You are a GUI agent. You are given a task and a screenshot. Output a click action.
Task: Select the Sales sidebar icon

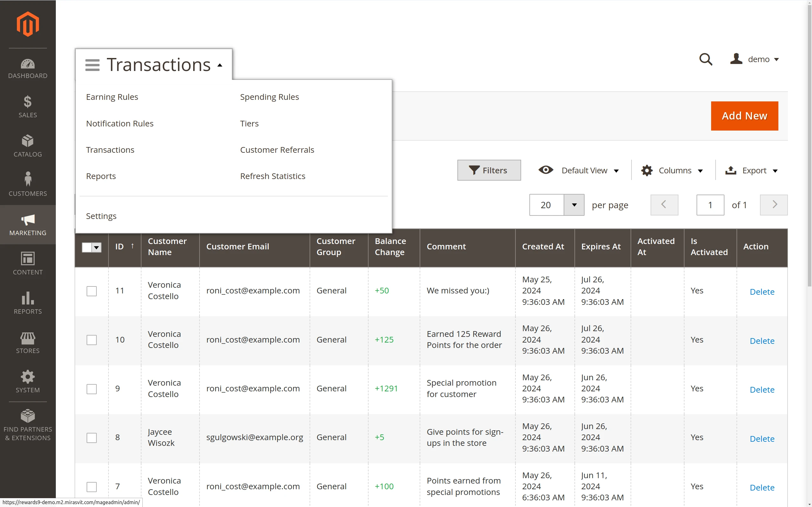click(x=28, y=102)
